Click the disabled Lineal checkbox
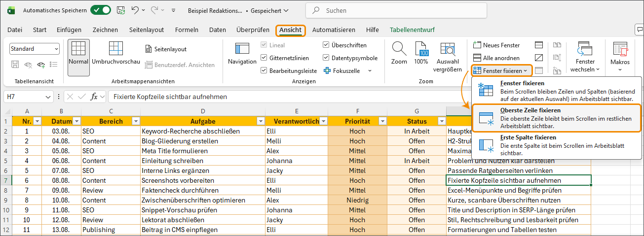644x236 pixels. [264, 45]
